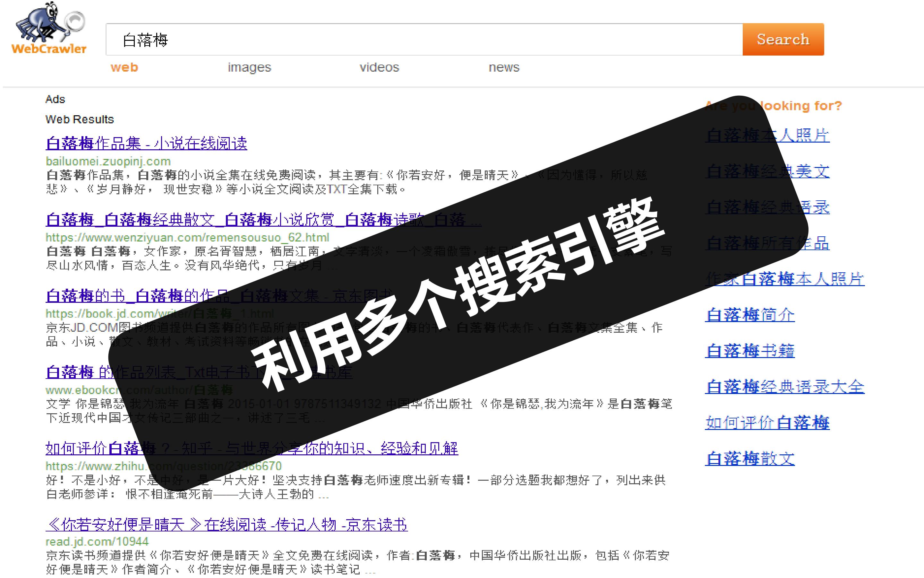
Task: Click the www.ebookcn.com author URL
Action: 139,390
